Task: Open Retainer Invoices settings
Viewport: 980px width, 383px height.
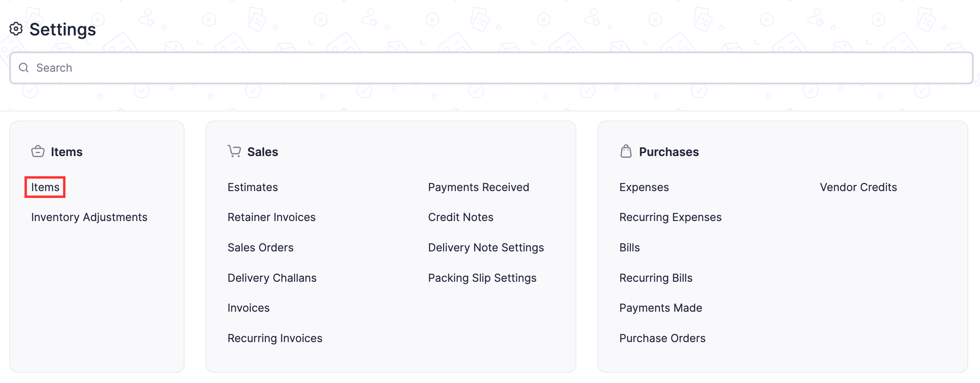Action: pyautogui.click(x=271, y=217)
